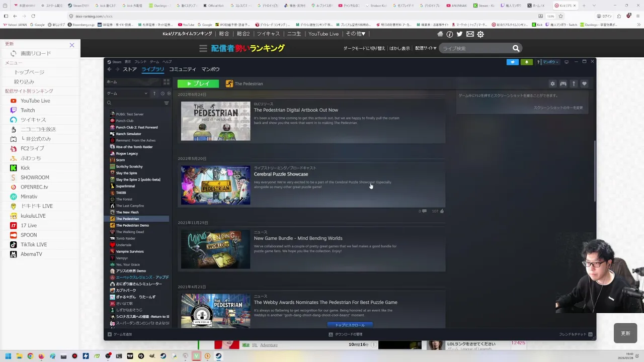Open the ヘルプ menu in Steam

click(167, 62)
